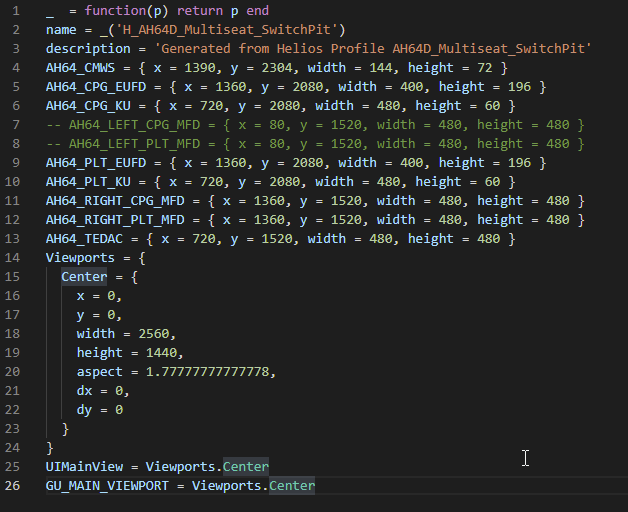This screenshot has width=628, height=512.
Task: Click aspect value 1.77777777777778
Action: point(207,372)
